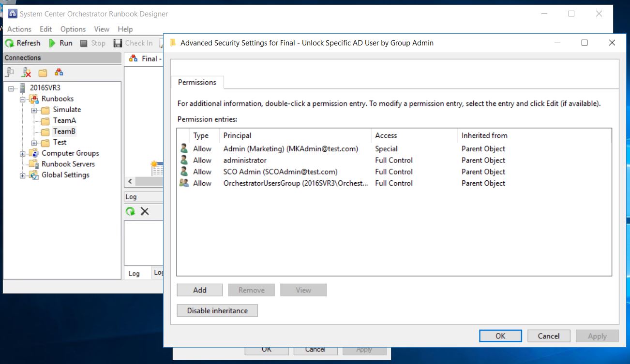Select the TeamB folder in tree
630x364 pixels.
(64, 131)
